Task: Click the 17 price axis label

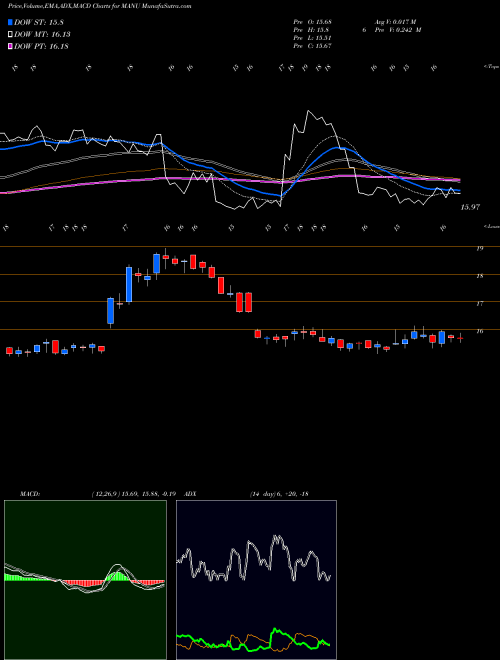Action: click(x=479, y=303)
